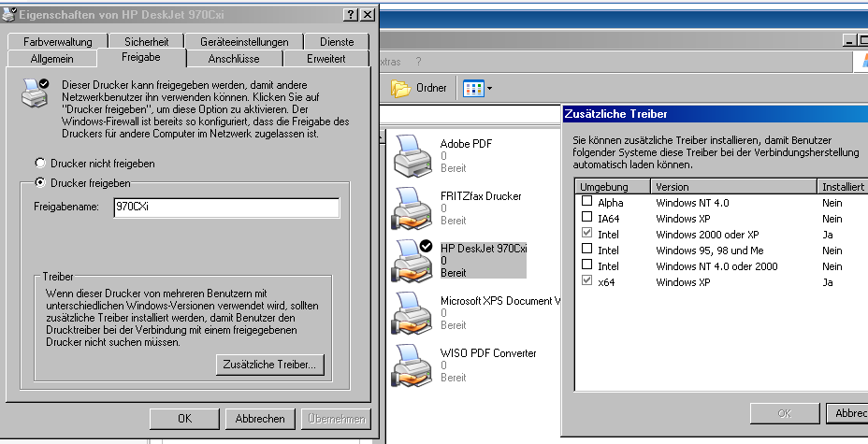Check the Intel Windows NT 4.0 oder 2000 checkbox

point(586,265)
